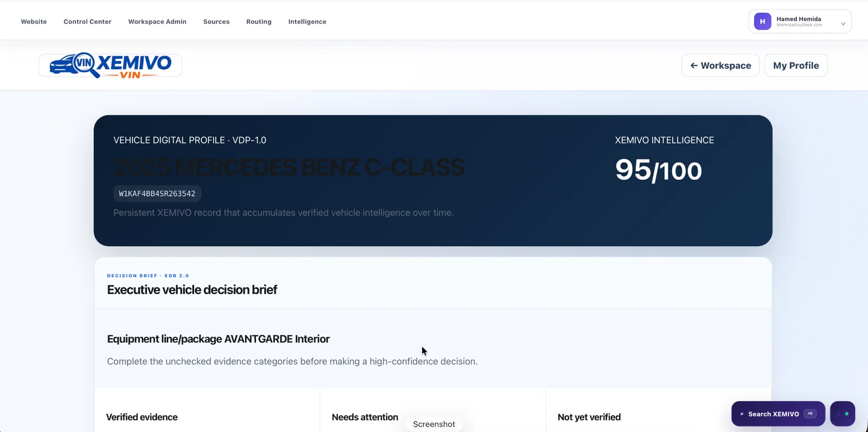
Task: Click the XEMIVO INTELLIGENCE label
Action: click(664, 140)
